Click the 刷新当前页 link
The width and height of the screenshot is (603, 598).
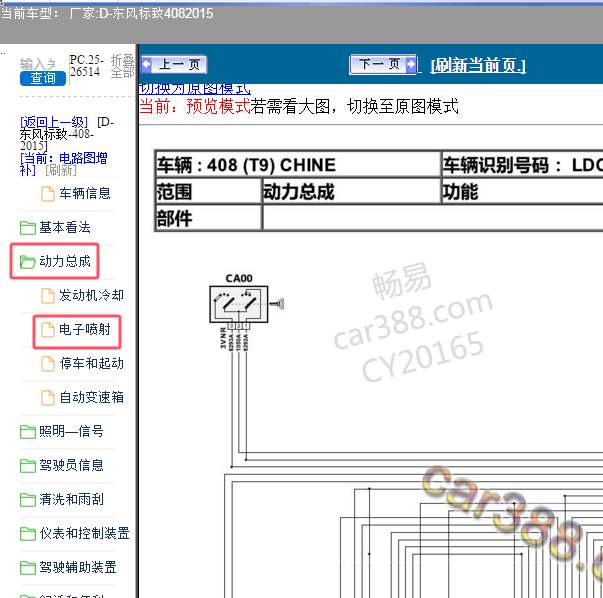pyautogui.click(x=478, y=65)
